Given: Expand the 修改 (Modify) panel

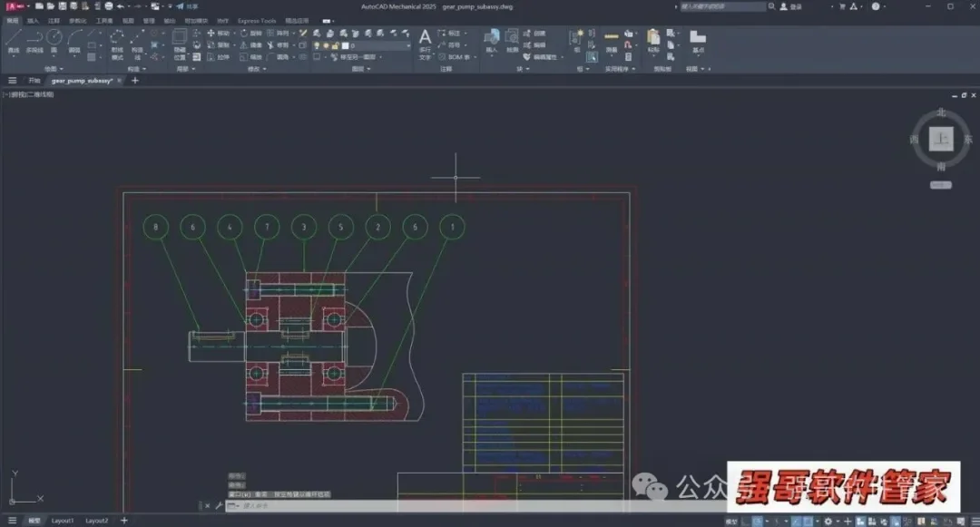Looking at the screenshot, I should point(257,69).
